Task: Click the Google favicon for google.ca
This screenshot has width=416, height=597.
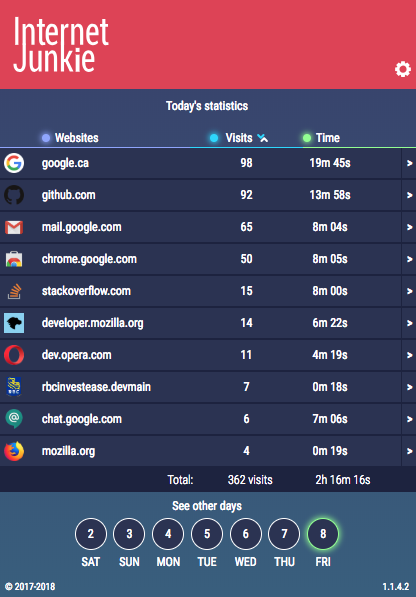Action: (14, 163)
